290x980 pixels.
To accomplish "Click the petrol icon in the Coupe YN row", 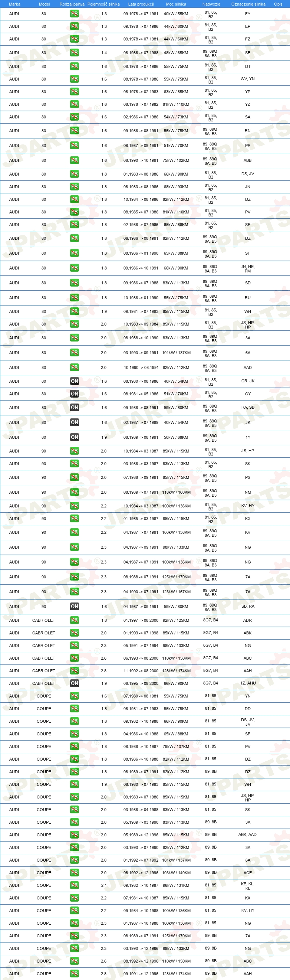I will [x=75, y=696].
